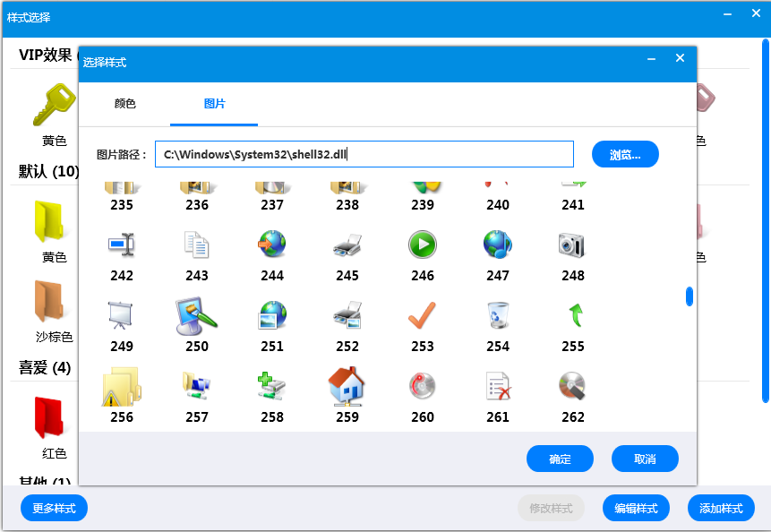Screen dimensions: 771x532
Task: Pick the folder with warning sign icon 256
Action: [x=122, y=386]
